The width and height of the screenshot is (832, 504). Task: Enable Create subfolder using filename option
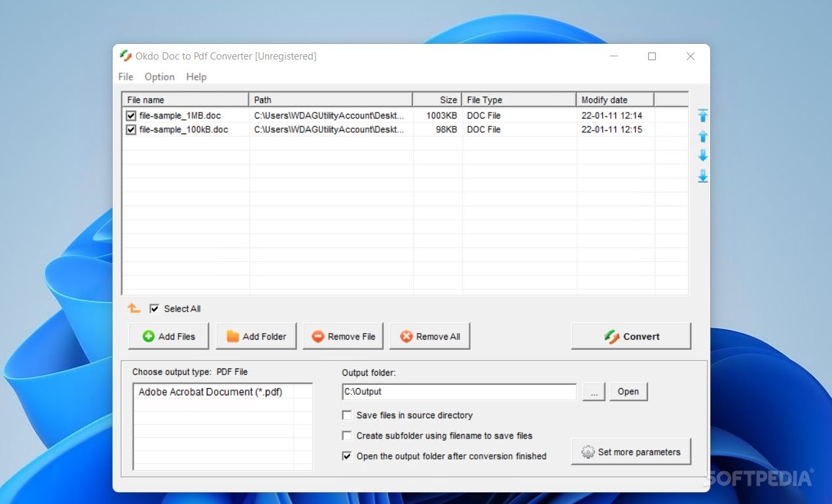pos(347,435)
